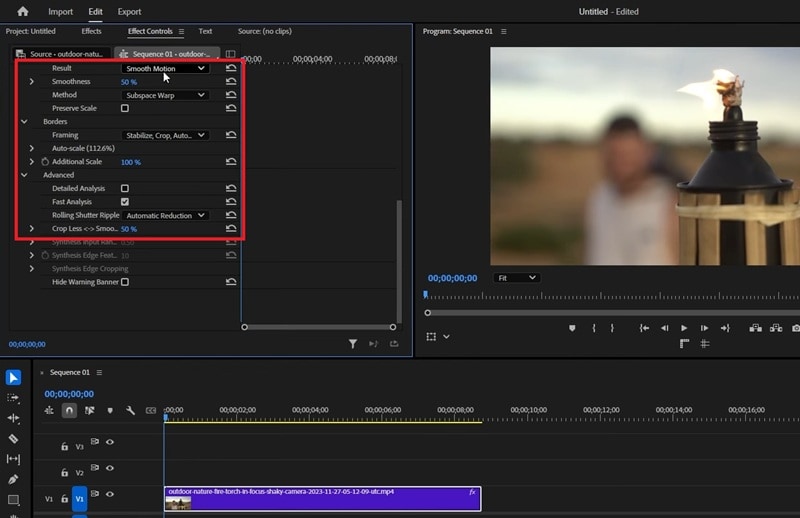Open the Program monitor panel menu
The width and height of the screenshot is (800, 518).
[504, 32]
